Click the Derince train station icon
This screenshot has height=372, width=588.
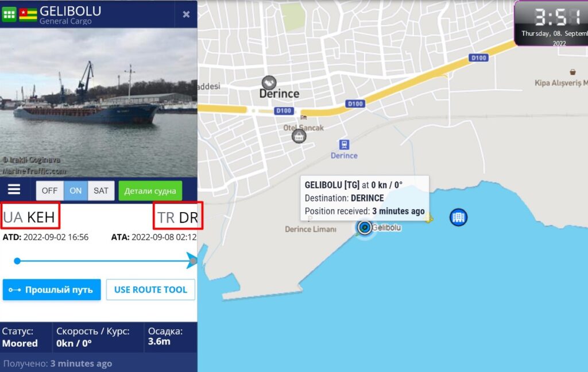(x=345, y=144)
